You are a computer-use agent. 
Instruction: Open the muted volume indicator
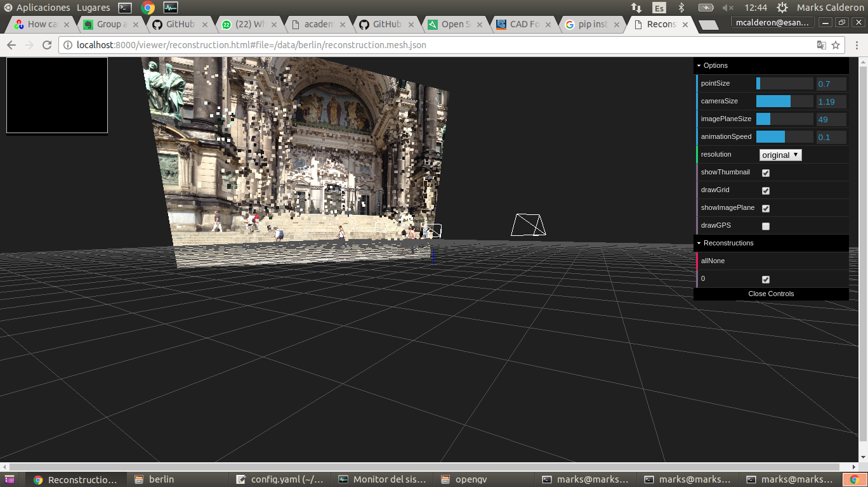click(x=728, y=8)
